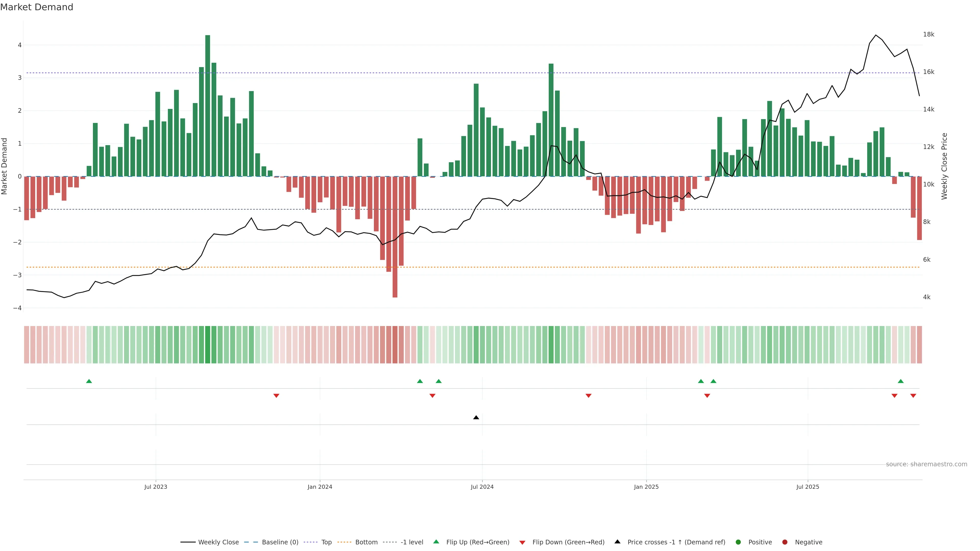
Task: Click the darkest green heatmap cell
Action: click(x=208, y=345)
